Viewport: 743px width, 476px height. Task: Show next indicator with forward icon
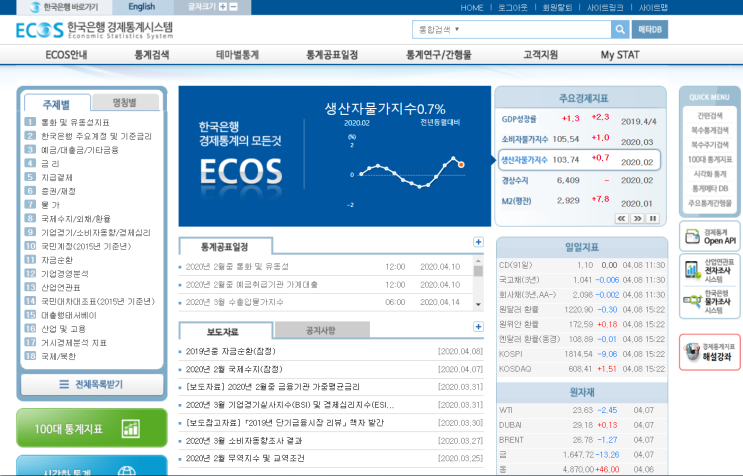(637, 218)
